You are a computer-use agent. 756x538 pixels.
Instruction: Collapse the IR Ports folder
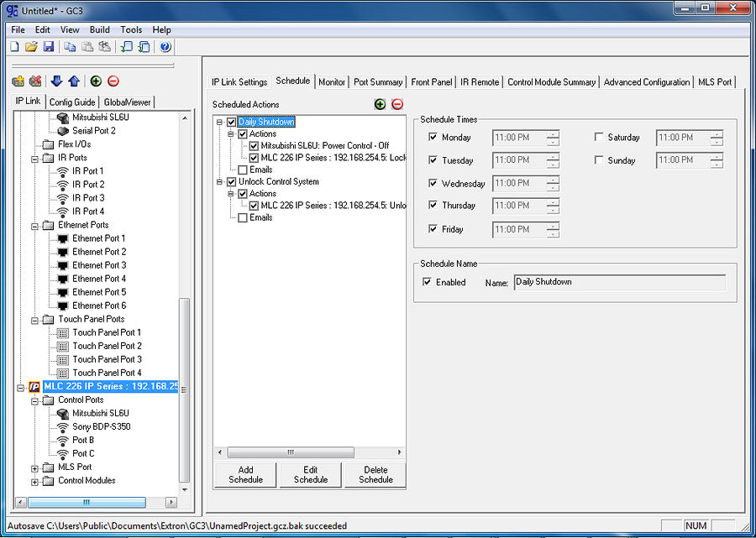pos(34,158)
